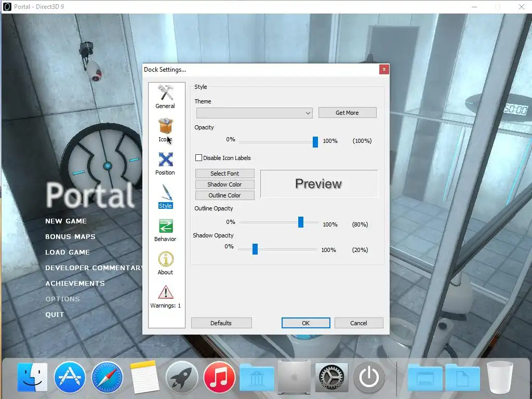This screenshot has width=532, height=399.
Task: Click the (80%) Outline Opacity value
Action: [x=360, y=224]
